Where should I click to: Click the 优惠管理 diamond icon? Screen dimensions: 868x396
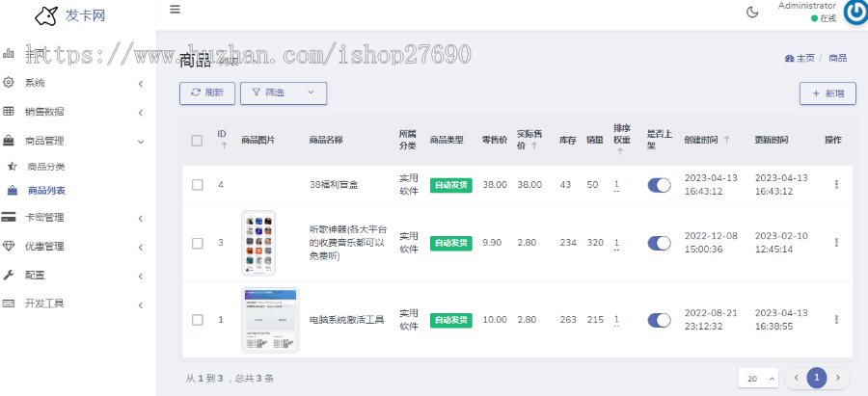[9, 247]
